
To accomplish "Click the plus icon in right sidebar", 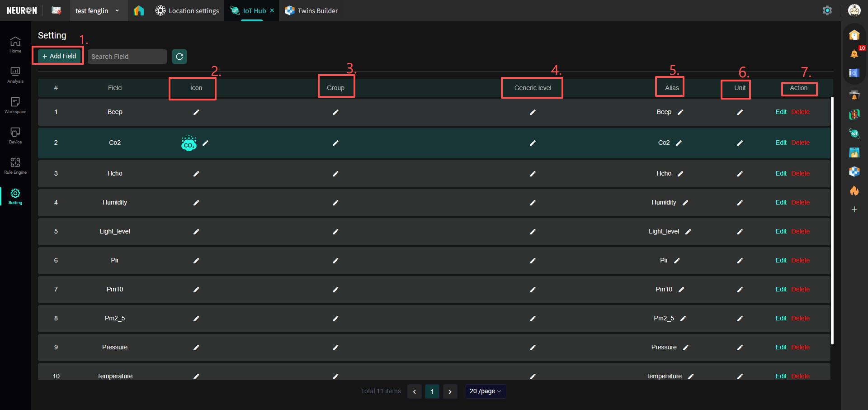I will pyautogui.click(x=854, y=210).
